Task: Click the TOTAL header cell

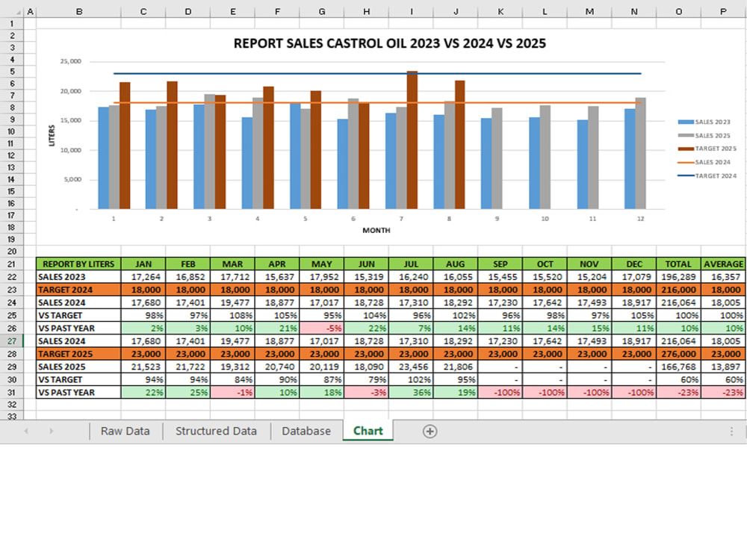Action: click(x=678, y=264)
